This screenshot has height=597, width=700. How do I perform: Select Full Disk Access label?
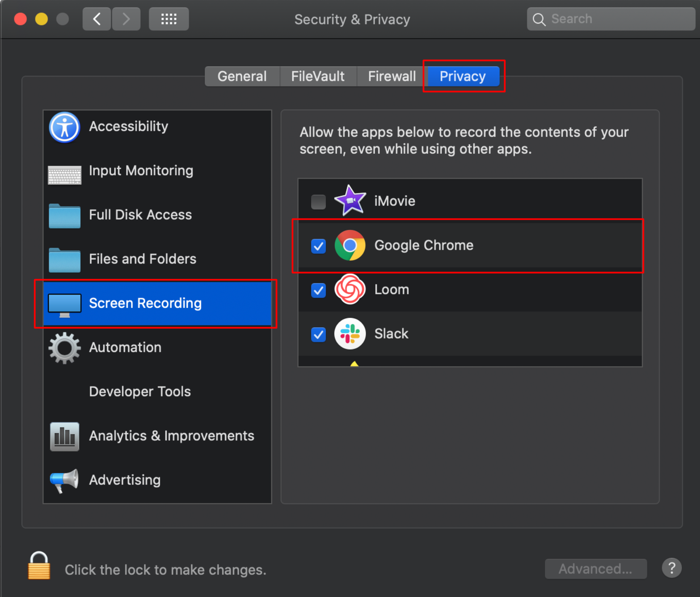pyautogui.click(x=140, y=215)
